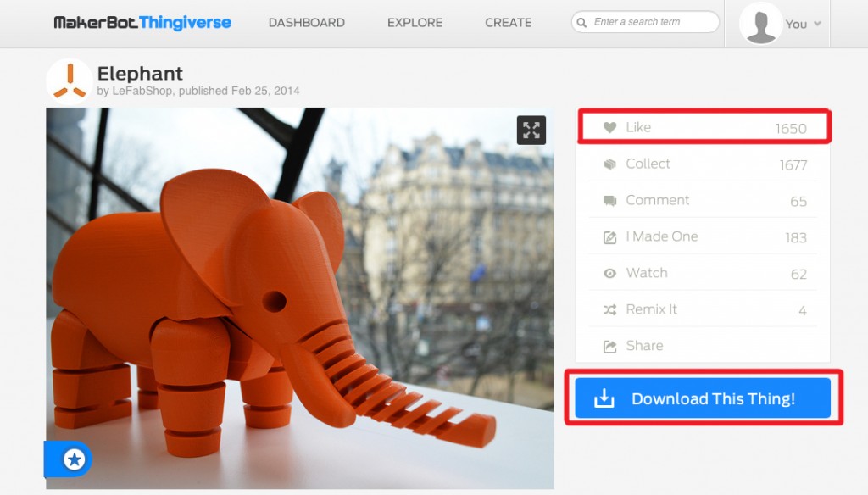Open the DASHBOARD menu item

click(x=307, y=23)
